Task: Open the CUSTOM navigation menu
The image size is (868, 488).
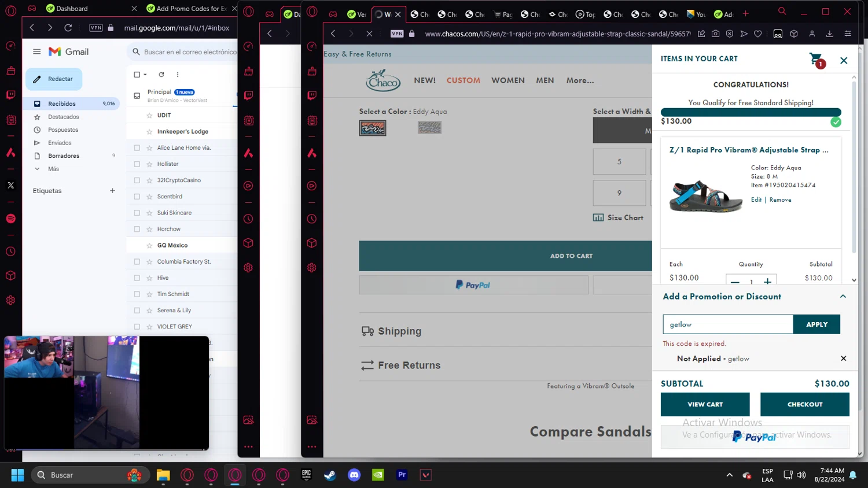Action: click(464, 80)
